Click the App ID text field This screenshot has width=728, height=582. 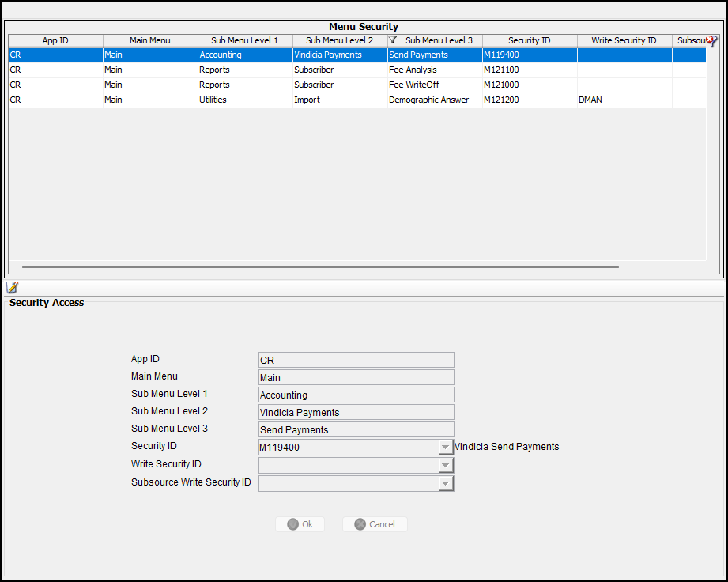point(356,361)
